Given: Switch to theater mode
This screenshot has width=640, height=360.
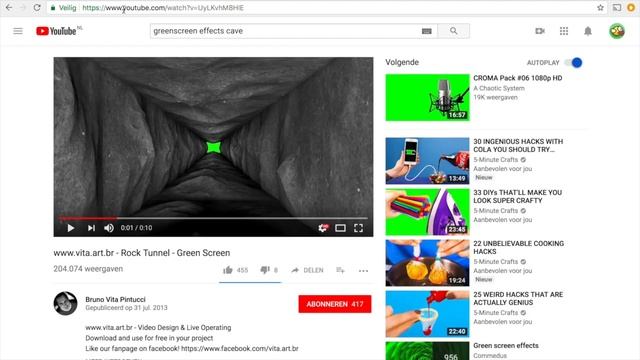Looking at the screenshot, I should click(340, 228).
